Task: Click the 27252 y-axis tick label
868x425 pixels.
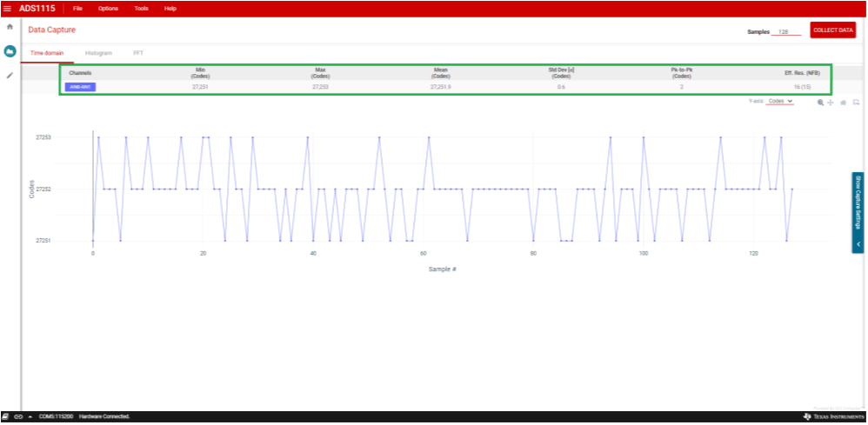Action: pos(43,189)
